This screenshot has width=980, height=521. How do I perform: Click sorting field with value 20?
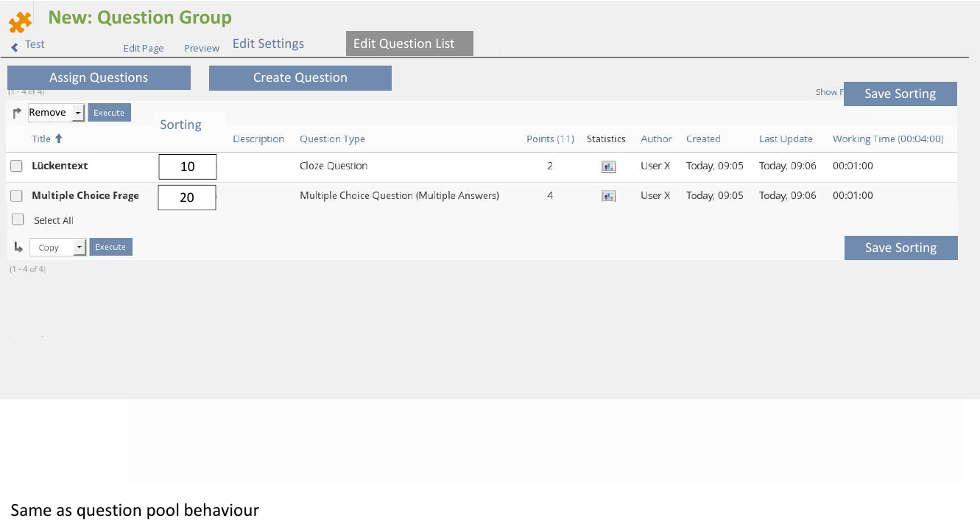187,197
